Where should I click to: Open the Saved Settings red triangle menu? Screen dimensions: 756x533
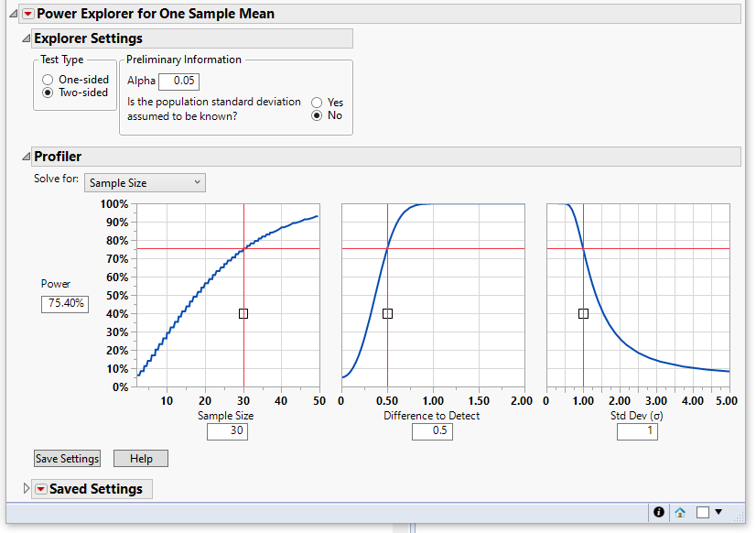tap(40, 488)
